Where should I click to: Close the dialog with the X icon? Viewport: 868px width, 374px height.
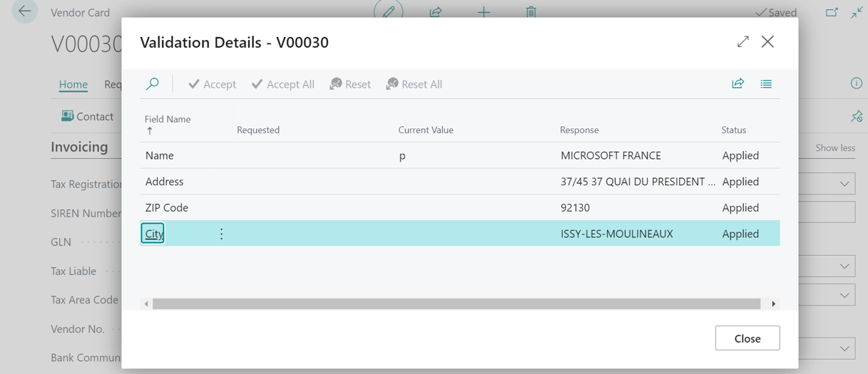tap(767, 41)
